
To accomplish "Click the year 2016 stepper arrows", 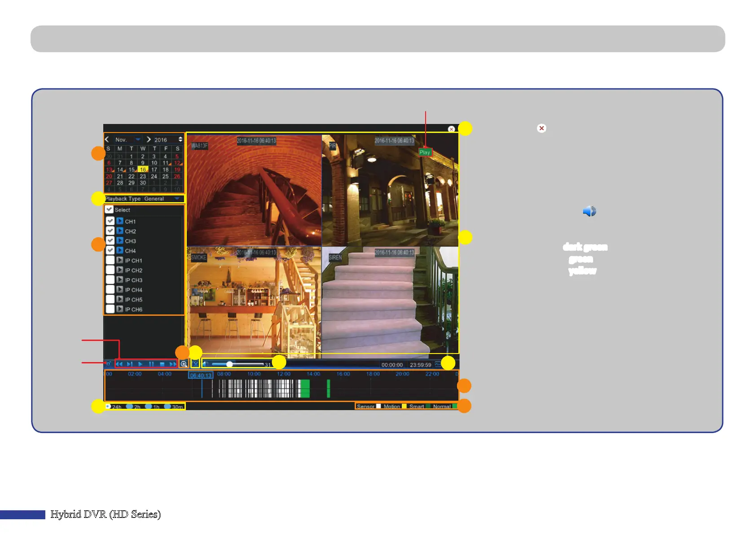I will coord(180,140).
